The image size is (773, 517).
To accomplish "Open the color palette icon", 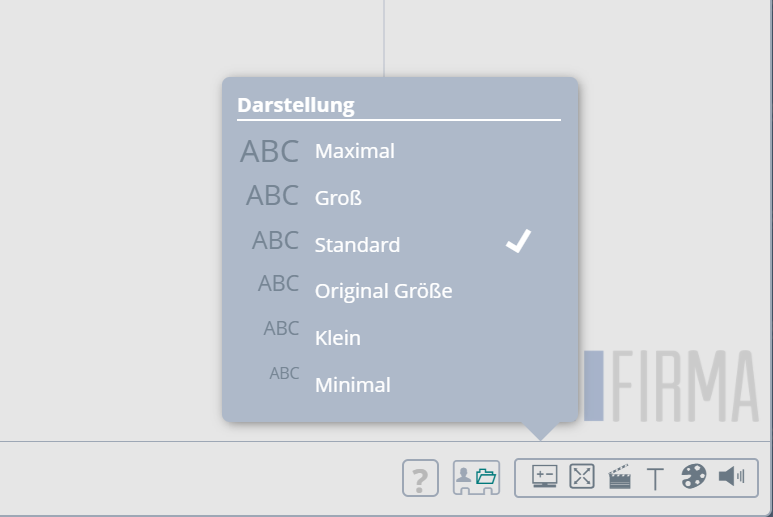I will click(693, 477).
